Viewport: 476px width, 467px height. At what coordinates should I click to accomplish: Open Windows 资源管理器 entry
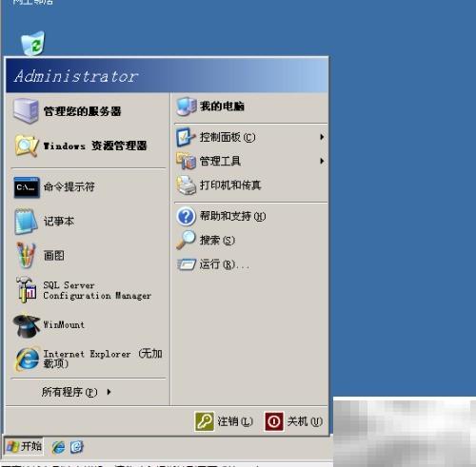[x=95, y=146]
